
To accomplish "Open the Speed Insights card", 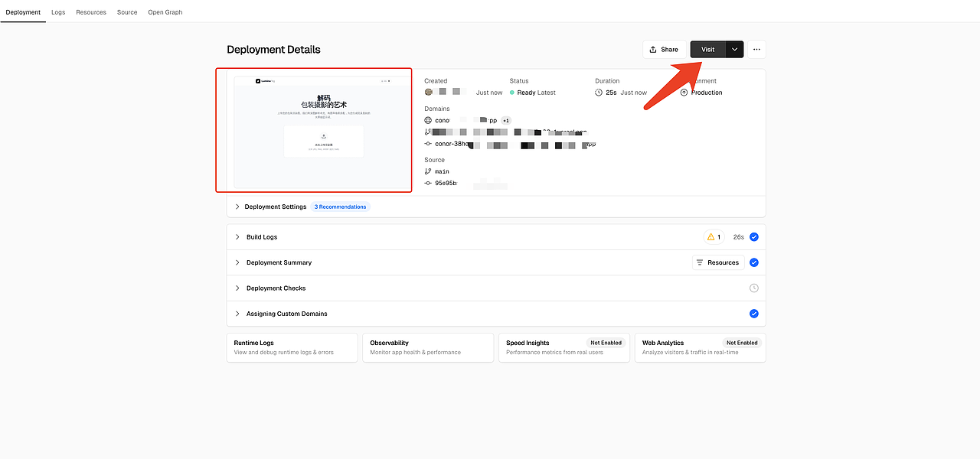I will tap(564, 347).
